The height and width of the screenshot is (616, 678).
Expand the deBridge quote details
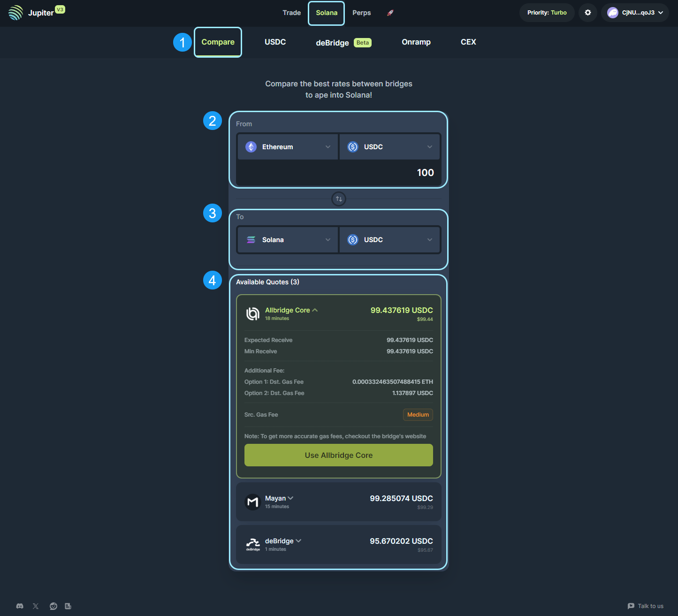pyautogui.click(x=298, y=541)
